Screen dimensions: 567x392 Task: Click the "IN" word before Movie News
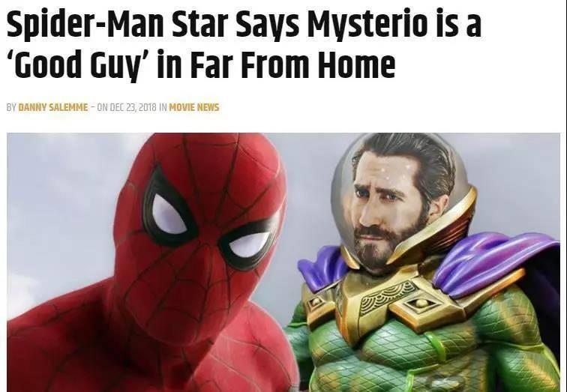pos(163,107)
